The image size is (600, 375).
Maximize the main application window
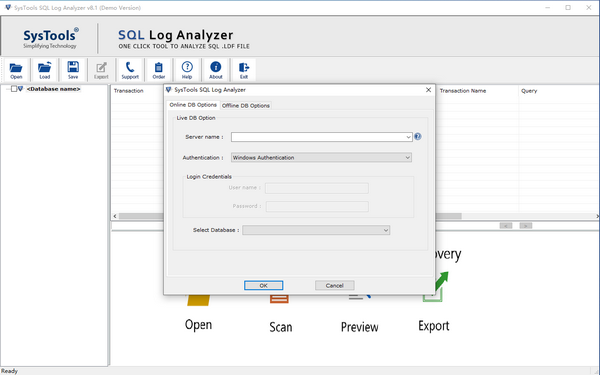[x=568, y=8]
